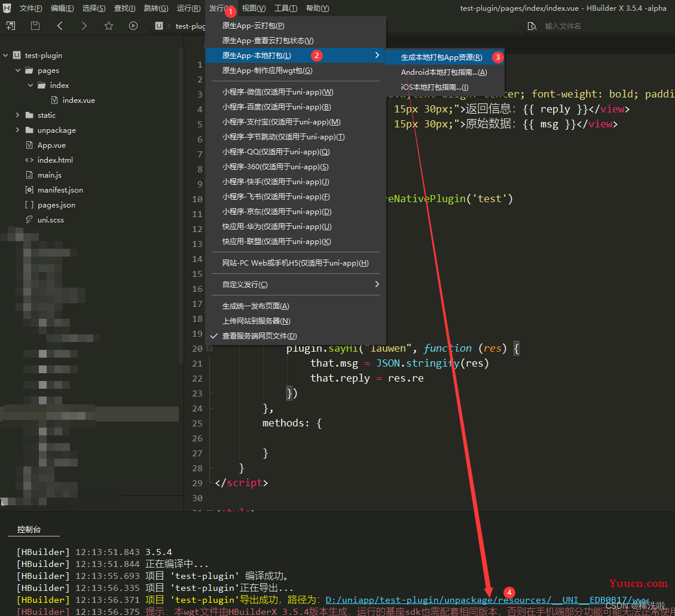The width and height of the screenshot is (675, 616).
Task: Expand the unpackage folder
Action: coord(18,130)
